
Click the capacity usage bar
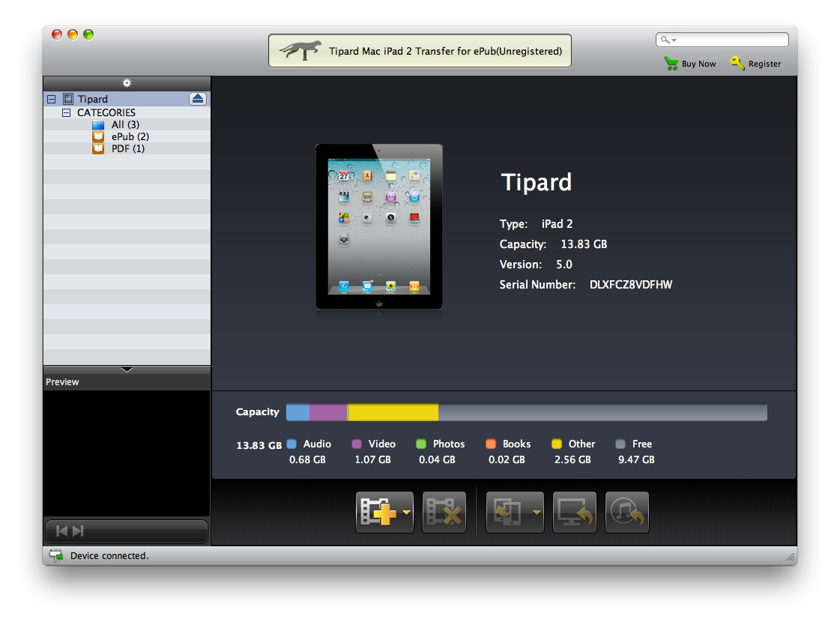[x=525, y=411]
